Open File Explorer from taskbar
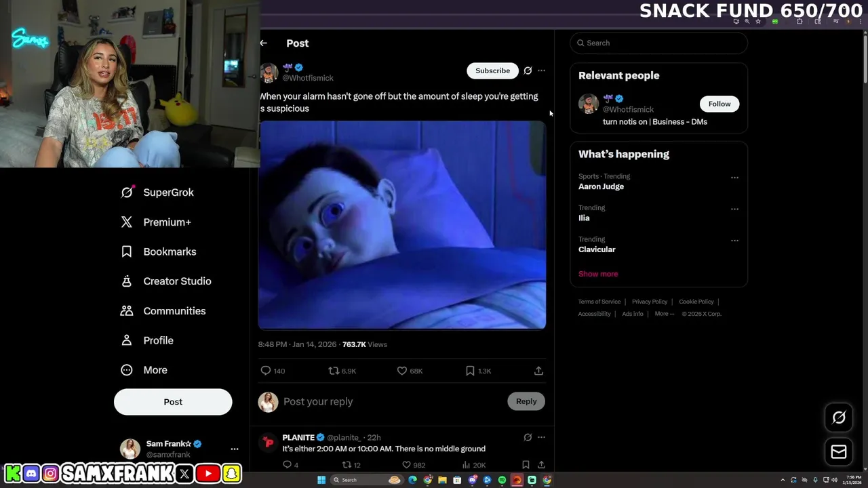The width and height of the screenshot is (868, 488). point(442,480)
